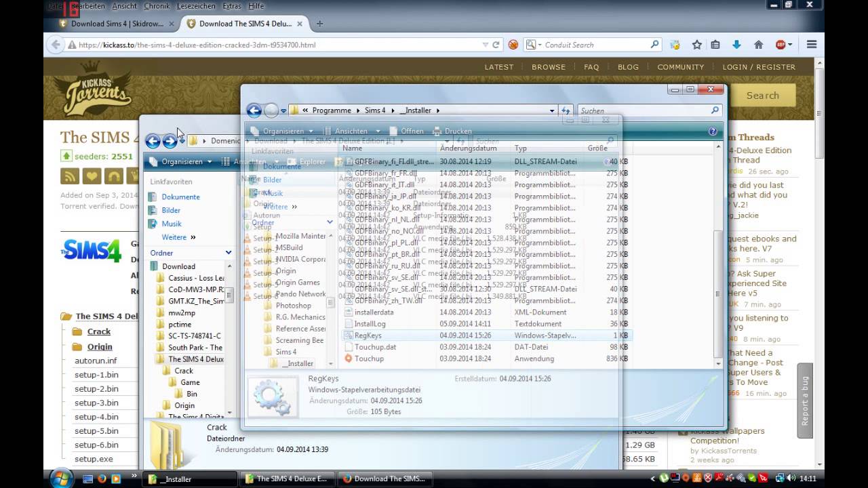Image resolution: width=868 pixels, height=488 pixels.
Task: Click Firefox URL address field
Action: pyautogui.click(x=278, y=45)
